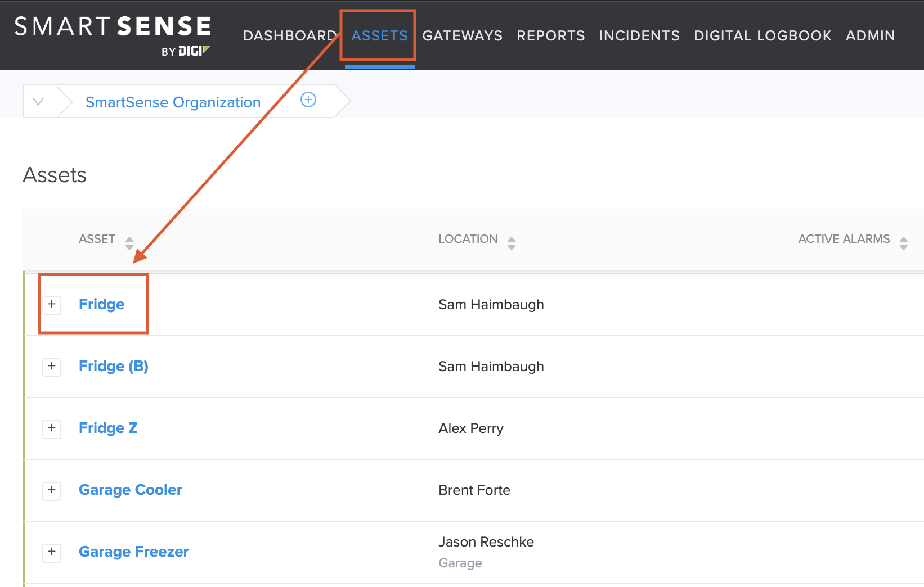Open the Digital Logbook tab
Viewport: 924px width, 587px height.
click(762, 35)
